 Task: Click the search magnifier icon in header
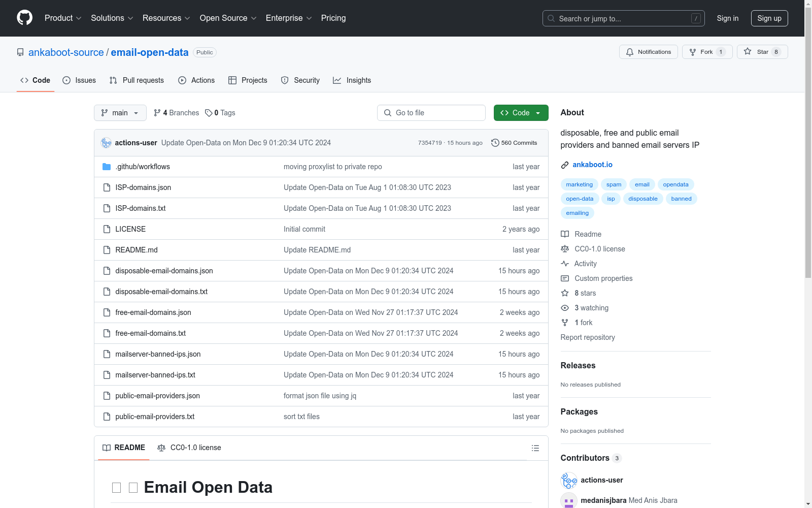tap(551, 18)
